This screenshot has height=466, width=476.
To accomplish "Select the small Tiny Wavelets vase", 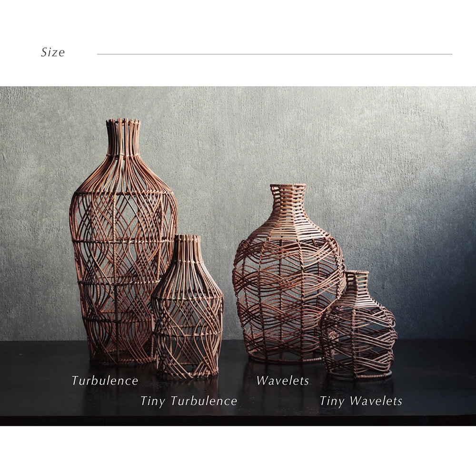I will tap(359, 324).
